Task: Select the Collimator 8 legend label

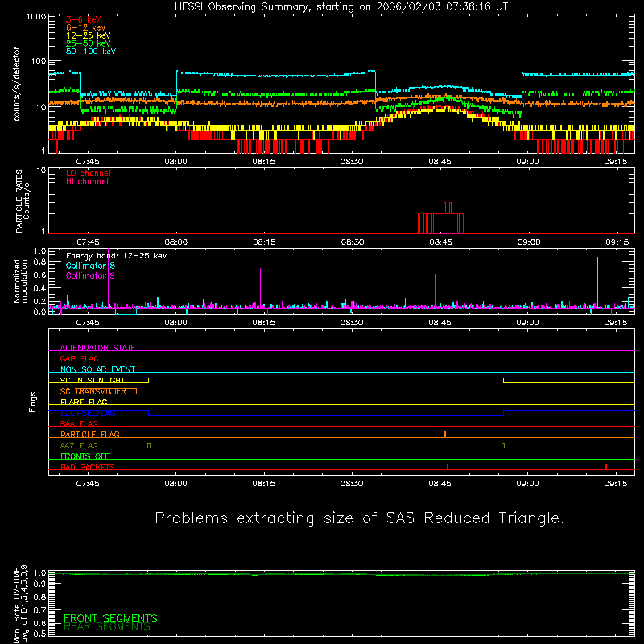Action: pos(90,266)
